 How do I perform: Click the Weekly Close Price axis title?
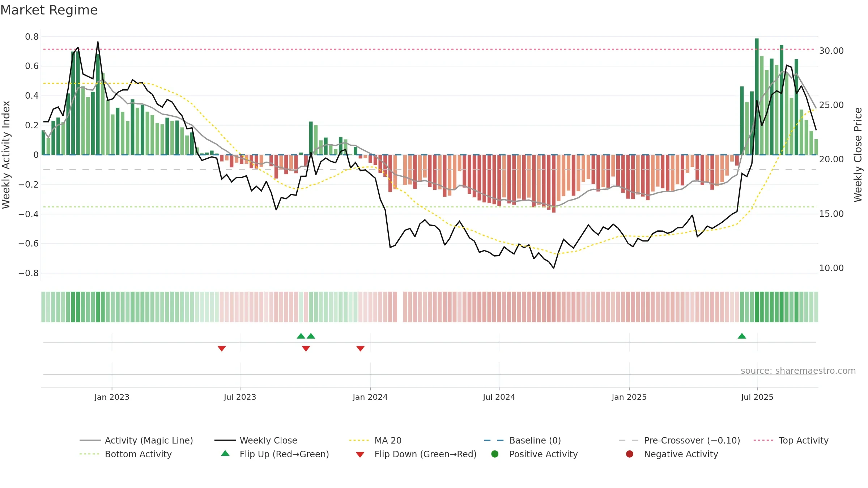point(858,155)
